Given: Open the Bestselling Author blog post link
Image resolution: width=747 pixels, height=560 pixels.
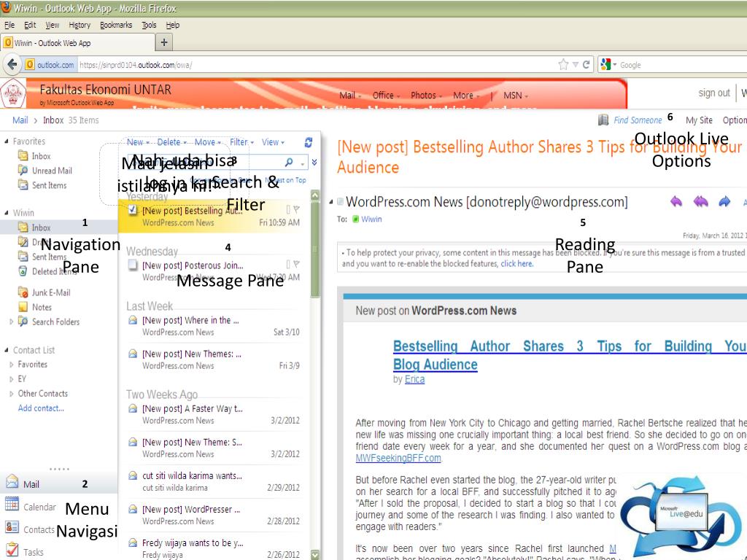Looking at the screenshot, I should click(570, 355).
